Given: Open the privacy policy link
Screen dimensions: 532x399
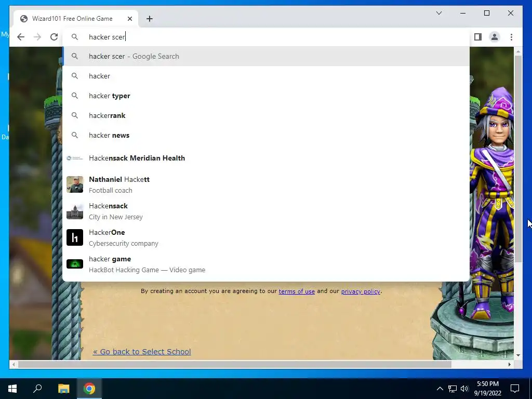Looking at the screenshot, I should pyautogui.click(x=361, y=291).
